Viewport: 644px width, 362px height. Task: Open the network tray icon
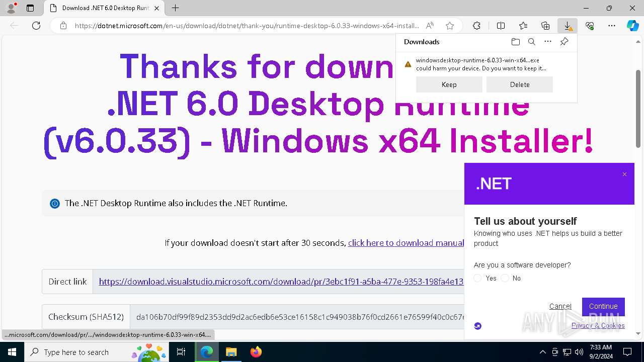tap(567, 352)
